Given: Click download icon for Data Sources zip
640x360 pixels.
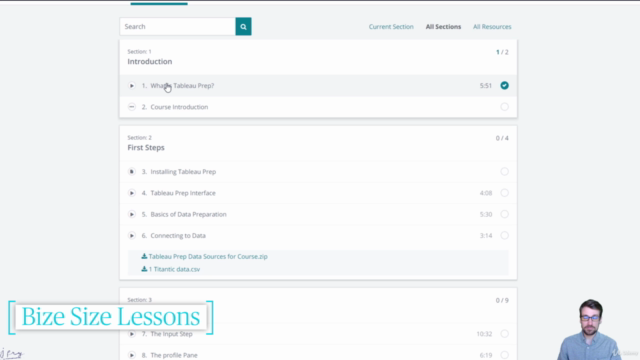Looking at the screenshot, I should (144, 256).
